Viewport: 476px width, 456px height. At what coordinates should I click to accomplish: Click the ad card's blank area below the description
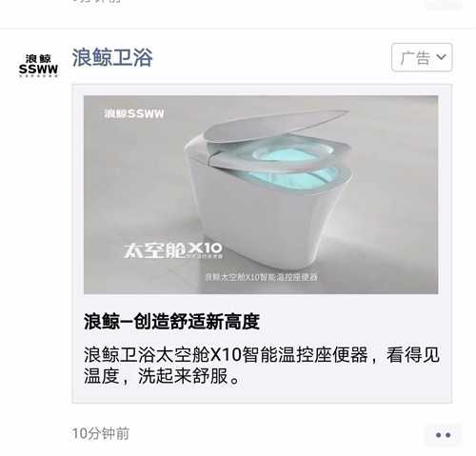pyautogui.click(x=262, y=394)
